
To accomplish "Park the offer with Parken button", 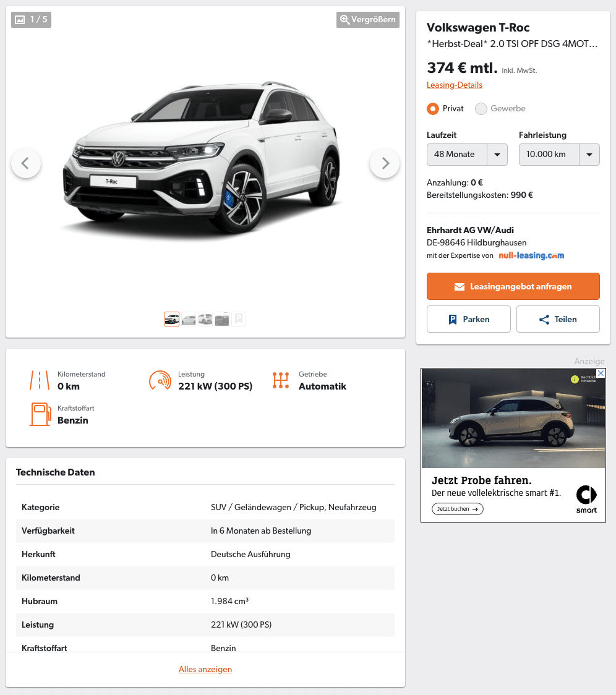I will (468, 319).
